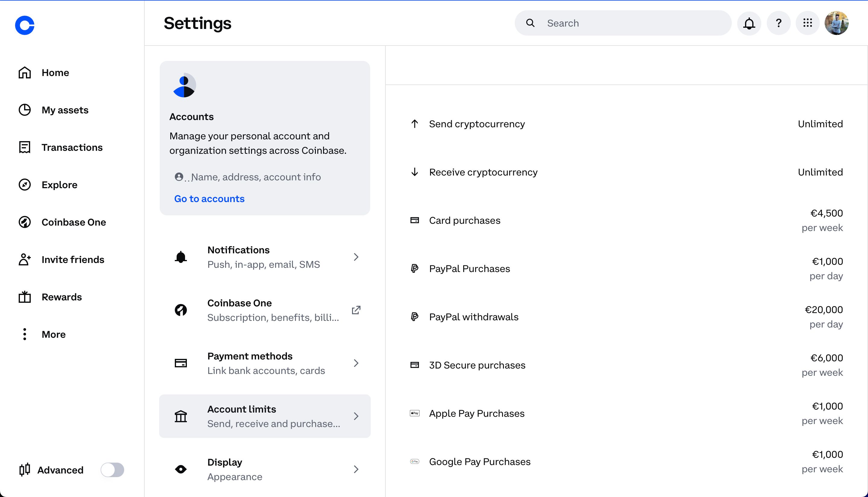Image resolution: width=868 pixels, height=497 pixels.
Task: Click Send cryptocurrency up arrow icon
Action: (414, 124)
